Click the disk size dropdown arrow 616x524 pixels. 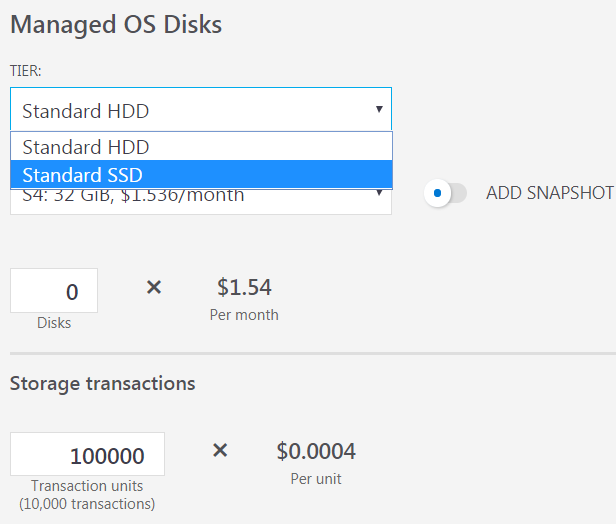(x=379, y=196)
